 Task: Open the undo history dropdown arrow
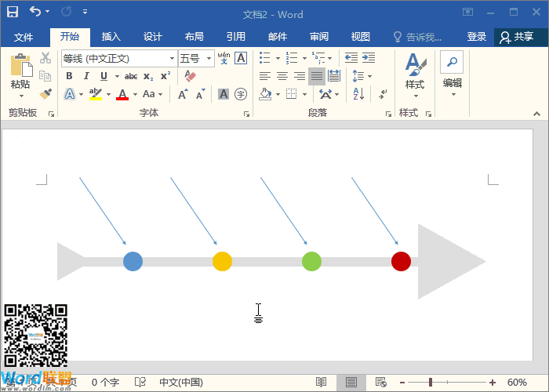(48, 12)
